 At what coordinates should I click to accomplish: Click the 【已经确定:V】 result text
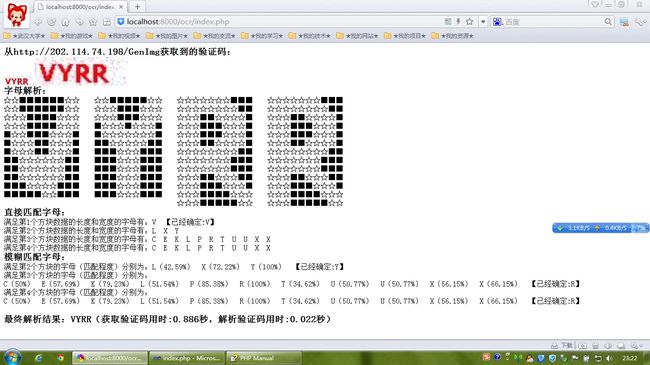(190, 222)
